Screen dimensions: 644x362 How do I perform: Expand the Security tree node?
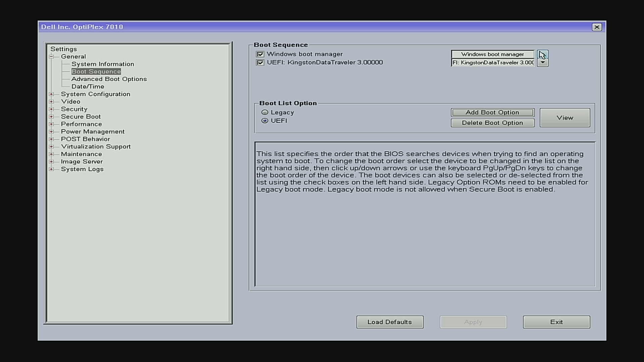pos(51,109)
